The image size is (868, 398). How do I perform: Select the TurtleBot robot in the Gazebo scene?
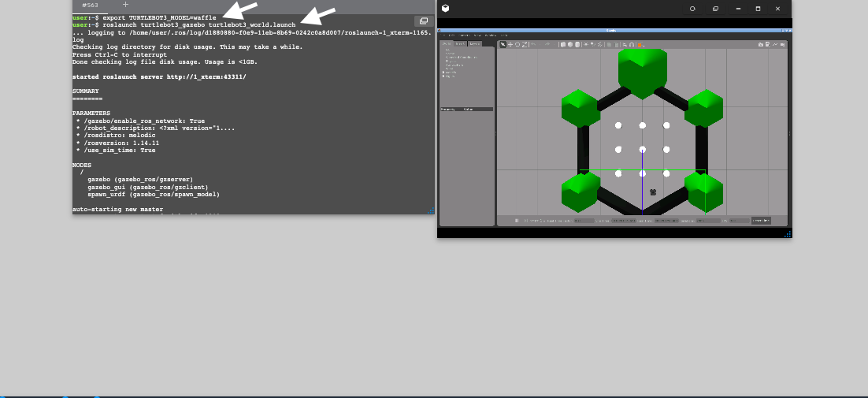(x=653, y=192)
